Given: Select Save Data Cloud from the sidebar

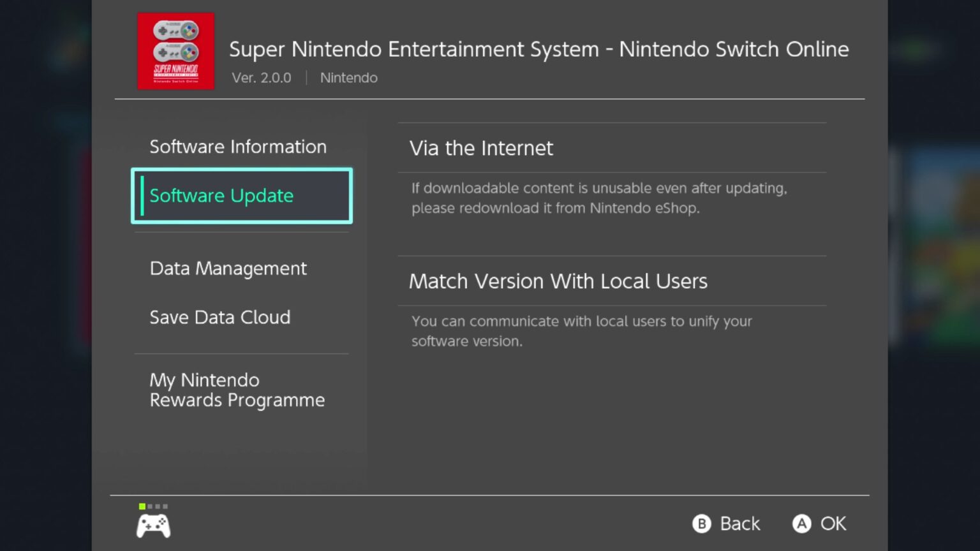Looking at the screenshot, I should tap(220, 317).
